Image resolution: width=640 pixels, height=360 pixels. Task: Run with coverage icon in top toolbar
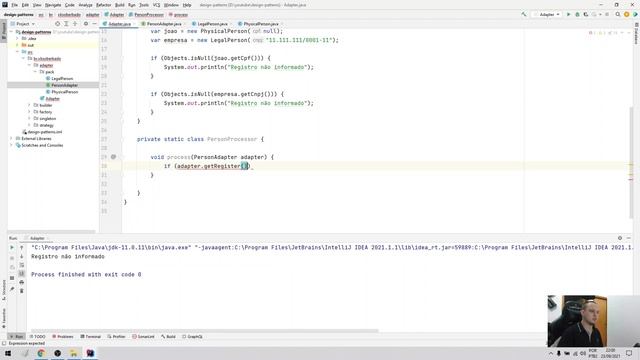coord(586,15)
